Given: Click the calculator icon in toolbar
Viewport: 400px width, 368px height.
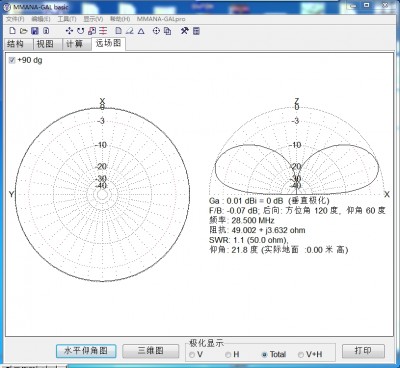Looking at the screenshot, I should pos(196,31).
